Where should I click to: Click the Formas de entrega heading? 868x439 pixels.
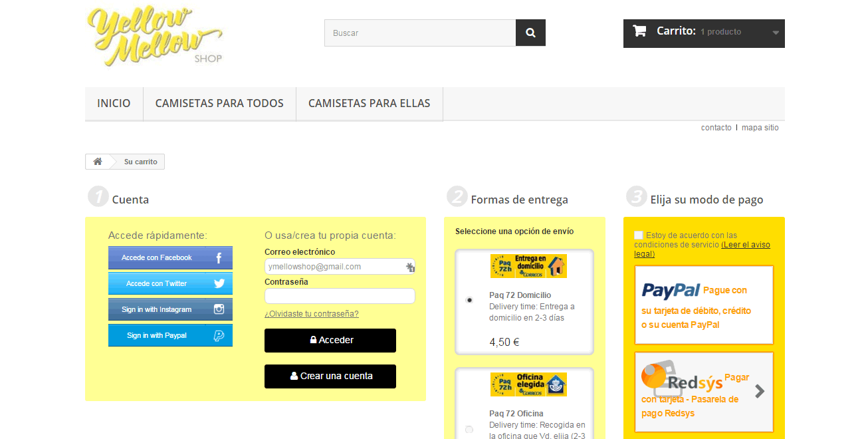520,200
